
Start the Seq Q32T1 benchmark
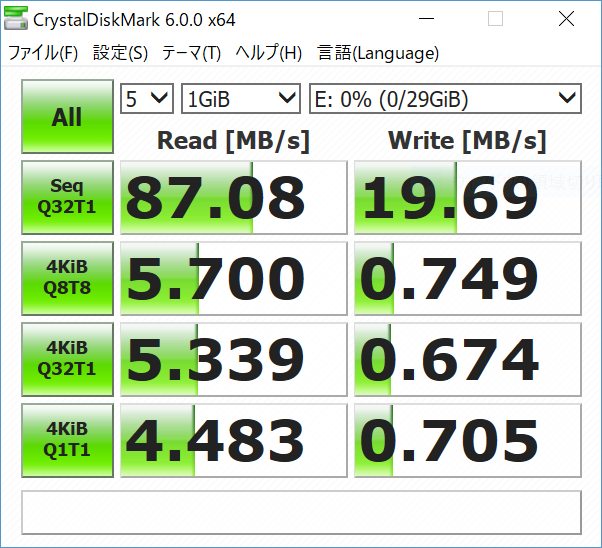pyautogui.click(x=67, y=197)
